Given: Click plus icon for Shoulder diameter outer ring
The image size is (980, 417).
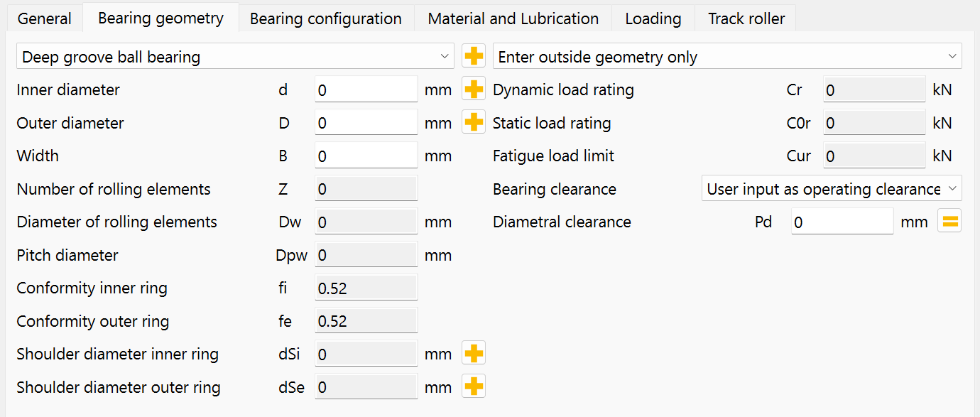Looking at the screenshot, I should (x=474, y=386).
